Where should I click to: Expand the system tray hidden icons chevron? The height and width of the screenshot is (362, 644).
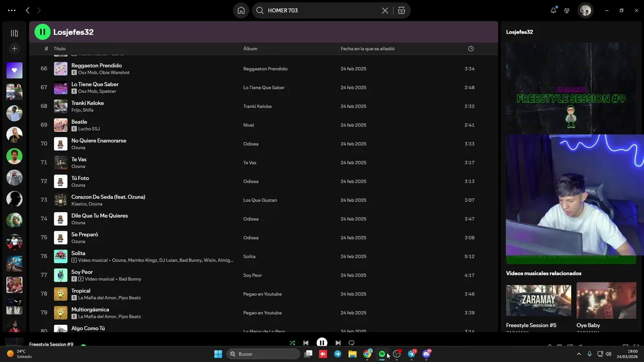point(579,354)
